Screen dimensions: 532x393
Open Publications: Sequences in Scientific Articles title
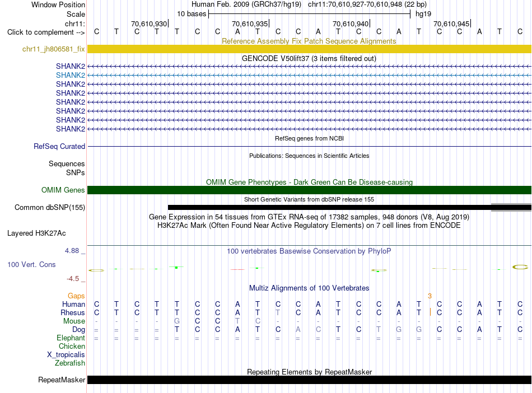(309, 156)
